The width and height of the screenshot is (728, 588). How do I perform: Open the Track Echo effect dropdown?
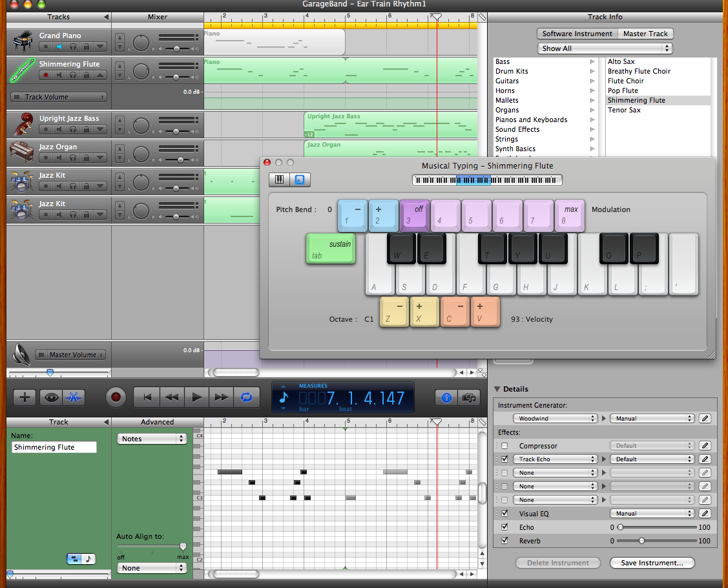[555, 459]
